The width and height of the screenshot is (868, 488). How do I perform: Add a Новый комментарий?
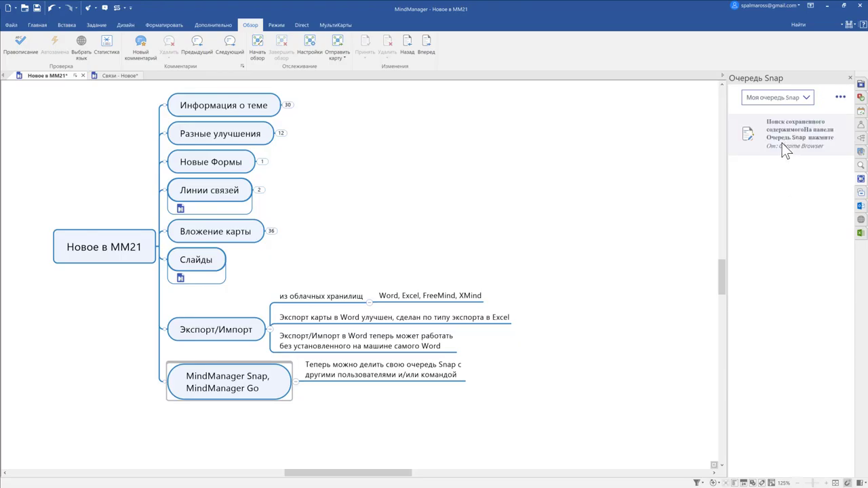140,48
